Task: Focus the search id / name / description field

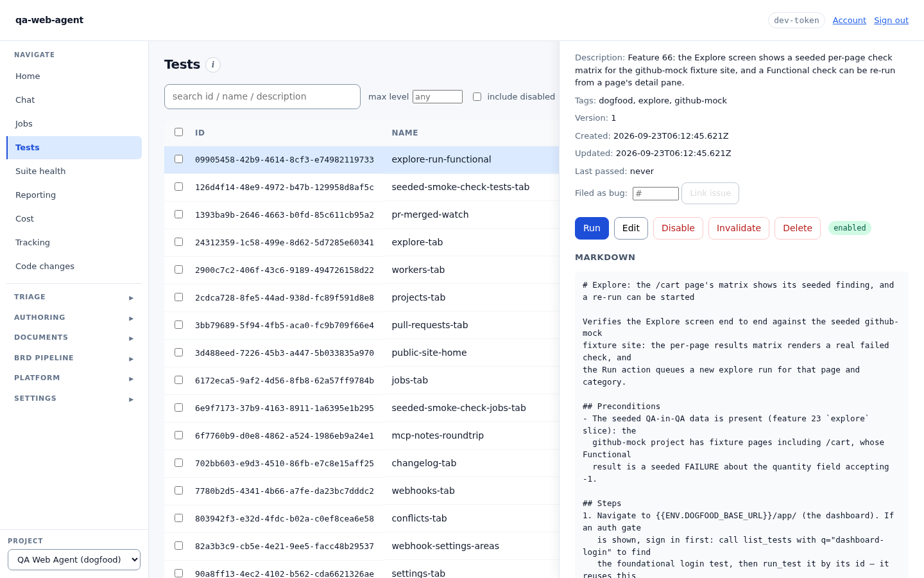Action: pos(262,97)
